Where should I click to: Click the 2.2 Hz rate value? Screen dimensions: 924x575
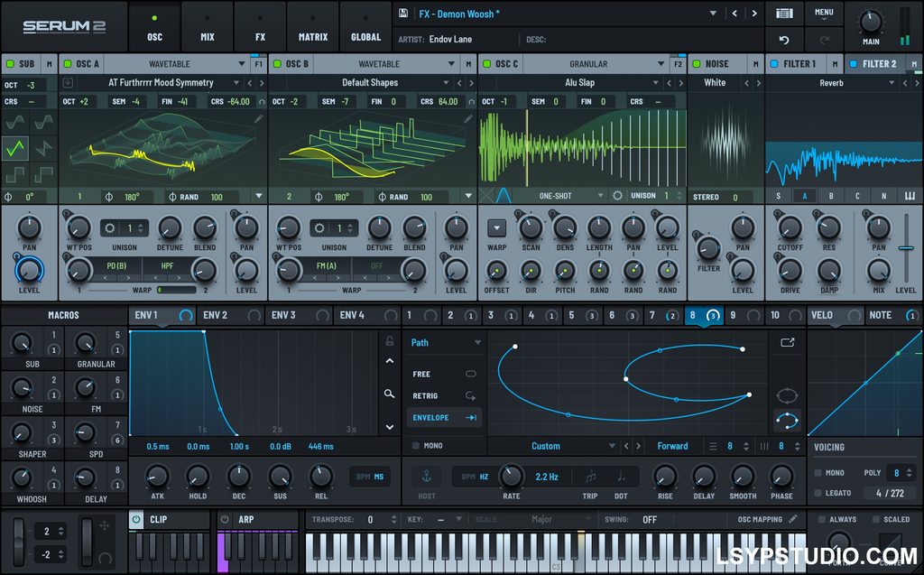(547, 477)
